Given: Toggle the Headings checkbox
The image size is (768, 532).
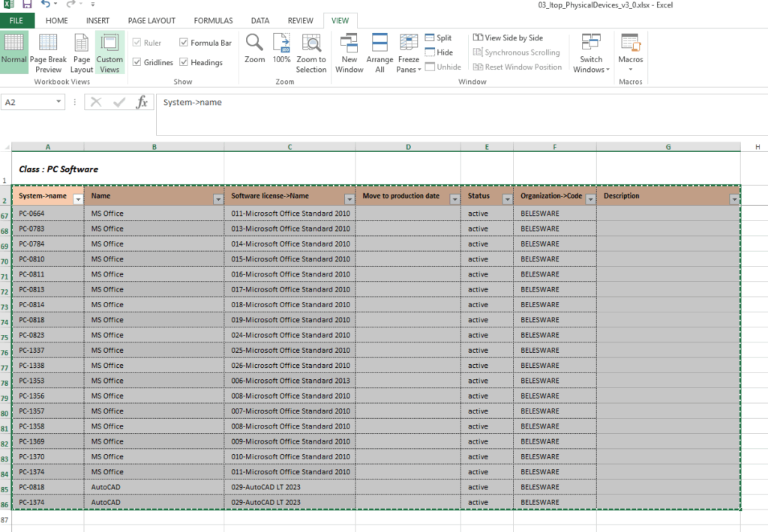Looking at the screenshot, I should coord(184,63).
